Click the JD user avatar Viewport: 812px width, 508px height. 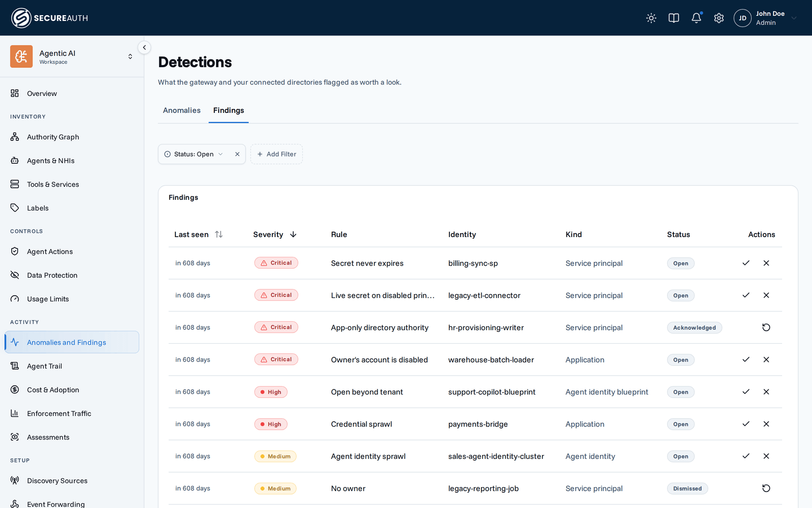click(x=743, y=18)
